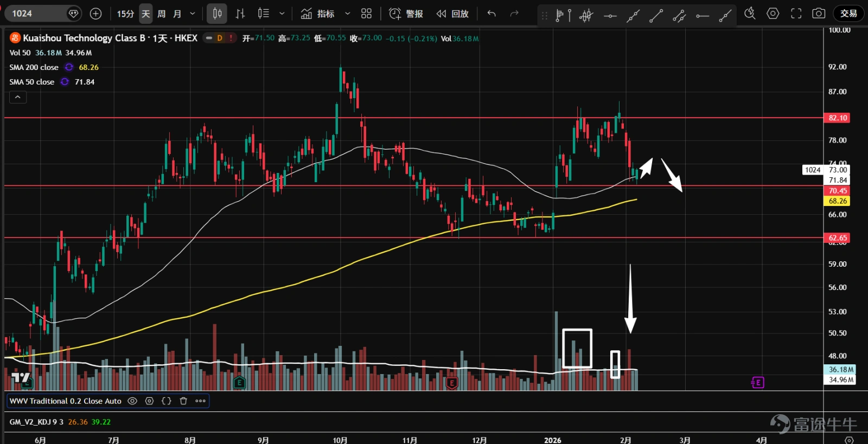Add a symbol with the plus icon

pos(95,14)
